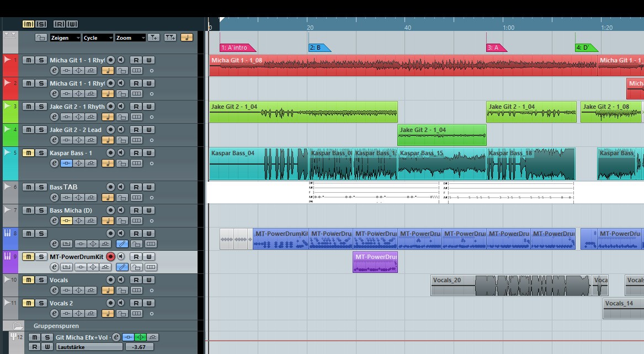The image size is (644, 354).
Task: Solo the Vocals track
Action: click(x=40, y=280)
